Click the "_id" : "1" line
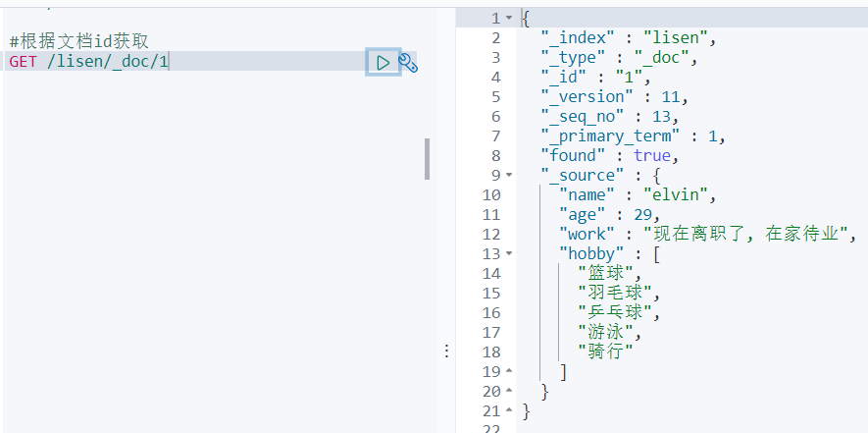 click(596, 77)
